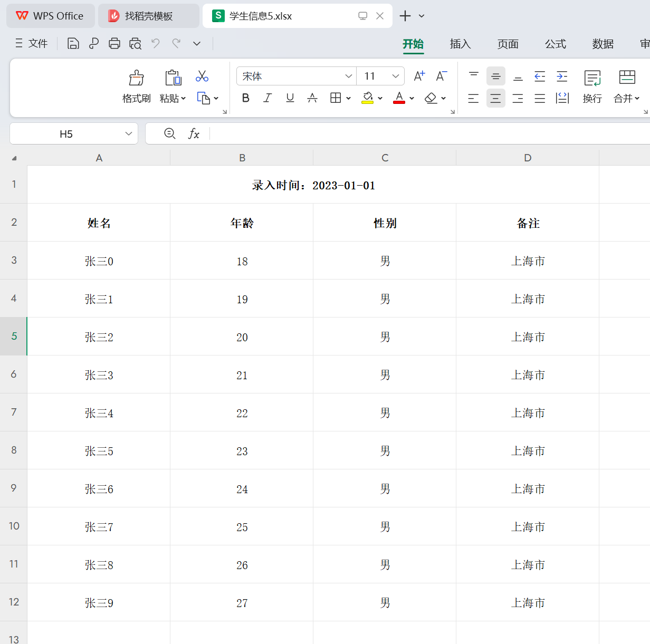
Task: Open the 粘贴 dropdown arrow
Action: tap(184, 98)
